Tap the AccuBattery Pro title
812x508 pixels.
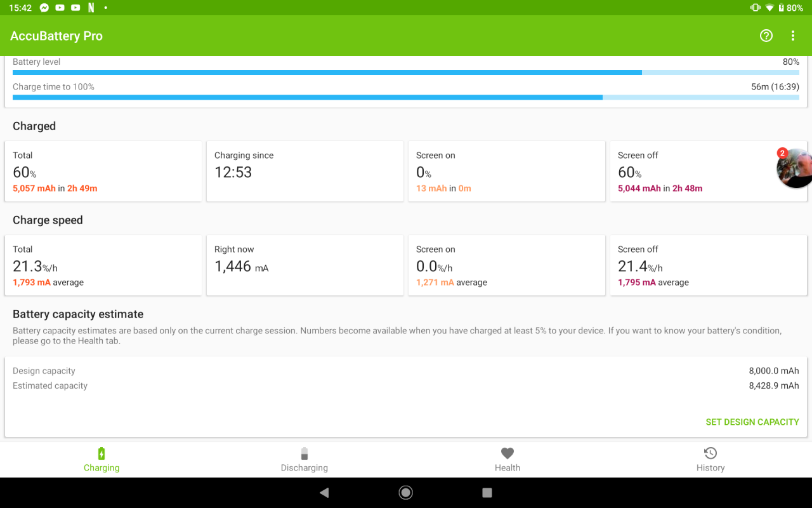click(x=56, y=36)
